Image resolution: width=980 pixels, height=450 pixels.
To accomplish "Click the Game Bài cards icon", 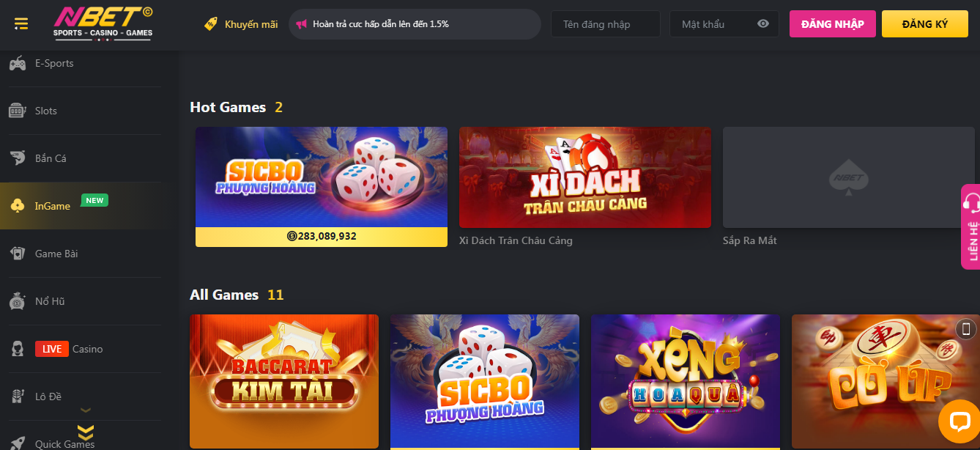I will coord(18,254).
